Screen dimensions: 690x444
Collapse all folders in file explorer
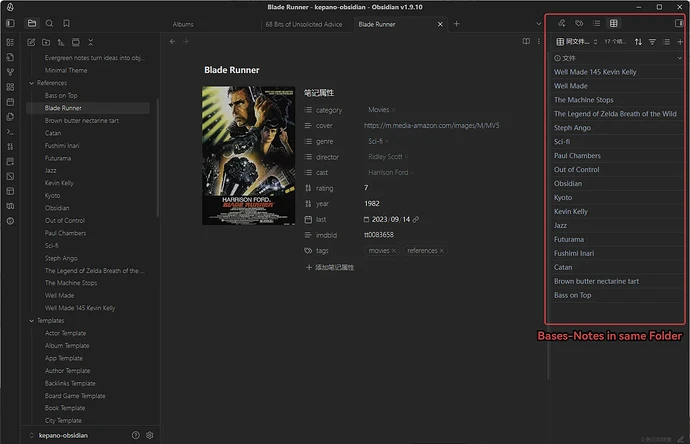(91, 42)
